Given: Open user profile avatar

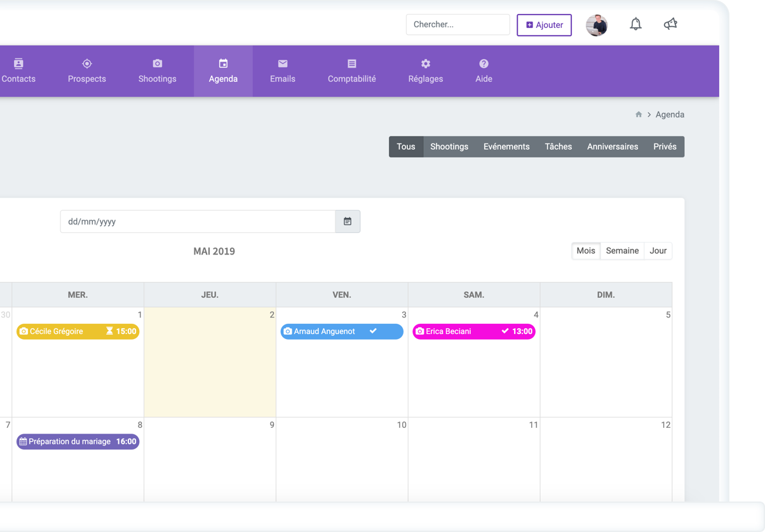Looking at the screenshot, I should coord(596,25).
